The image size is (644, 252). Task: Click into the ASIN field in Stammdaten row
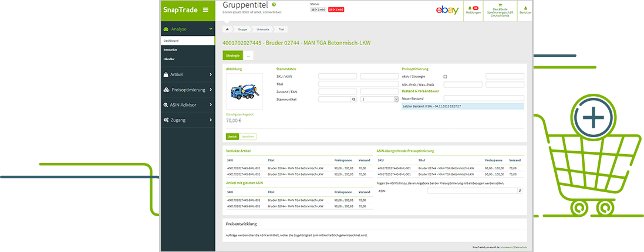coord(379,76)
